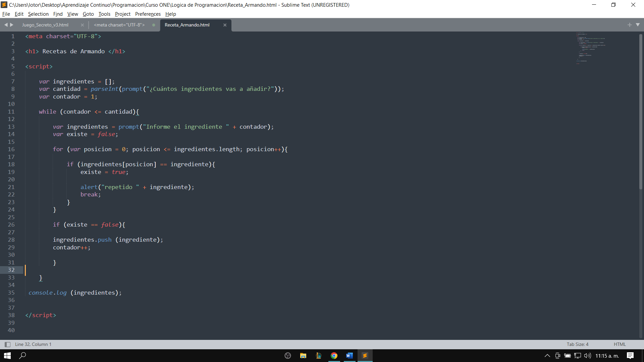Open network status in system tray
644x362 pixels.
click(x=578, y=356)
